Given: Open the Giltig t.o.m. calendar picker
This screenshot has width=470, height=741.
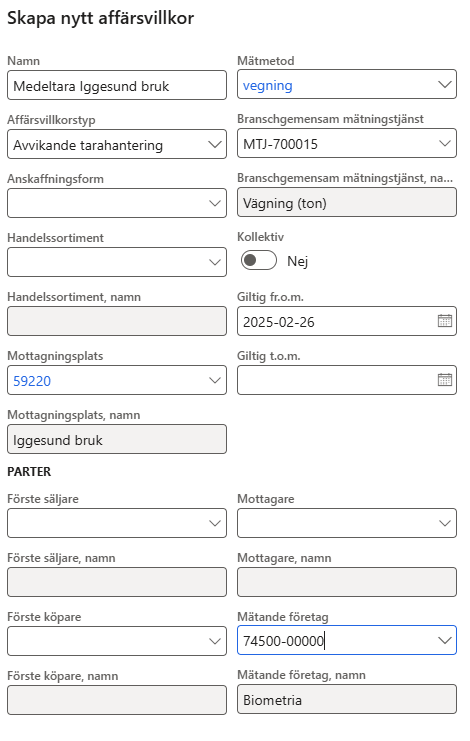Looking at the screenshot, I should tap(444, 380).
